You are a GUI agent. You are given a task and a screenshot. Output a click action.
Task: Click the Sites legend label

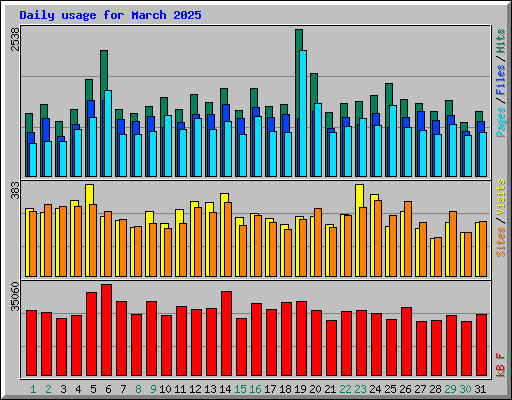tap(500, 242)
